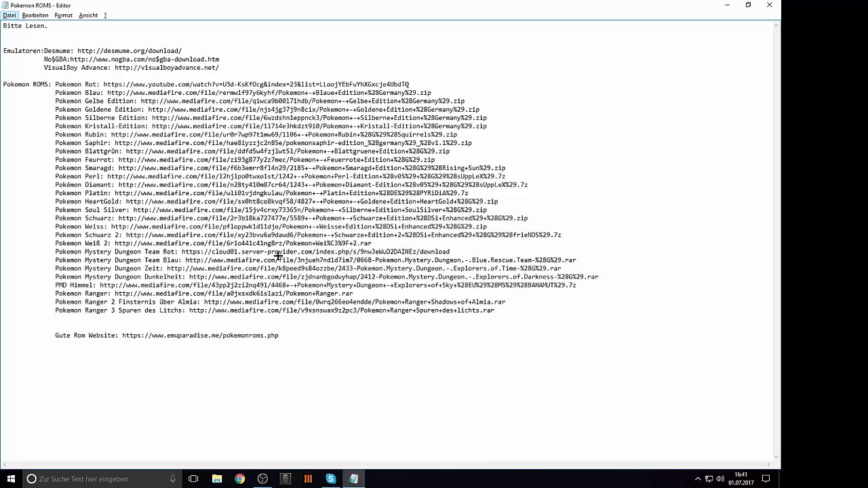
Task: Restore down the Editor window
Action: click(748, 5)
